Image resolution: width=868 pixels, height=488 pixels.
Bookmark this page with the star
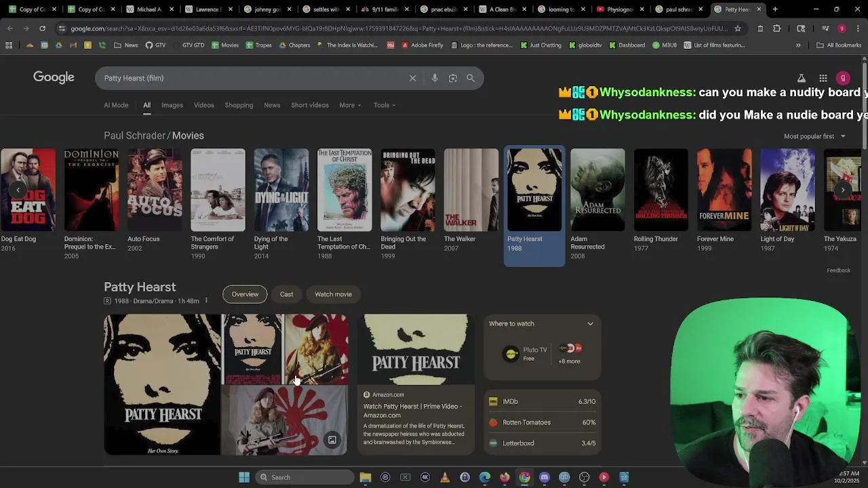[738, 28]
